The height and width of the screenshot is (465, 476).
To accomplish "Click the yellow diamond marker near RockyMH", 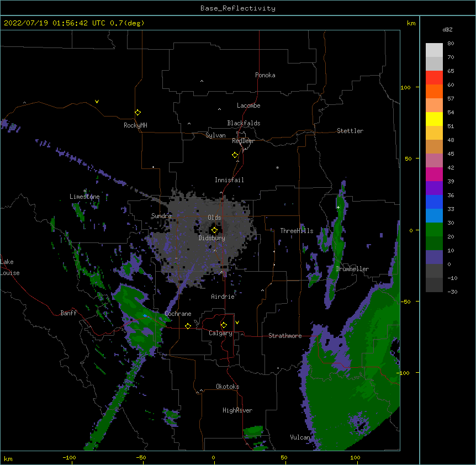I will [x=138, y=113].
